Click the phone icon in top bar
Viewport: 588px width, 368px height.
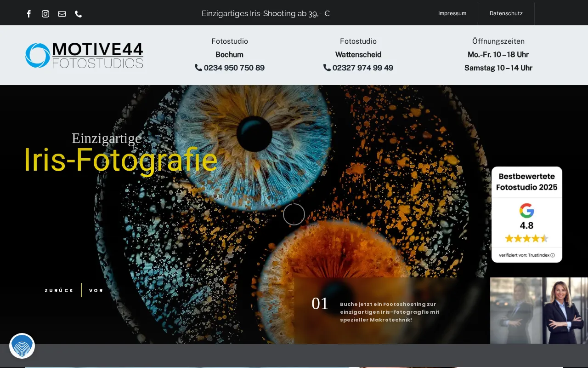coord(79,14)
